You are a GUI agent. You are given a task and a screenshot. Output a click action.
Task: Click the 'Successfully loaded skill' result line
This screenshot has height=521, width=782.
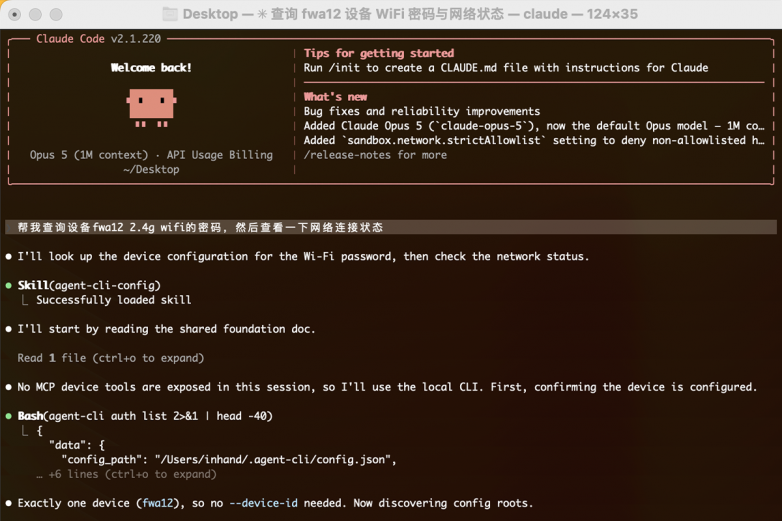pyautogui.click(x=114, y=300)
